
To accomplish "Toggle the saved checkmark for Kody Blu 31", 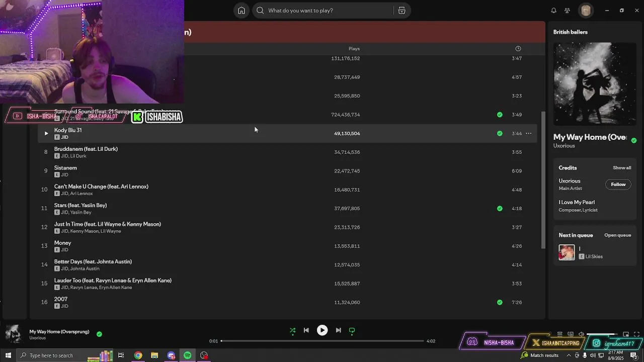I will (500, 133).
